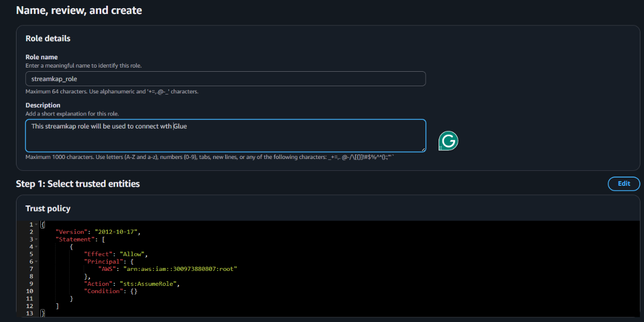644x322 pixels.
Task: Collapse the code fold arrow on line 1
Action: [37, 224]
